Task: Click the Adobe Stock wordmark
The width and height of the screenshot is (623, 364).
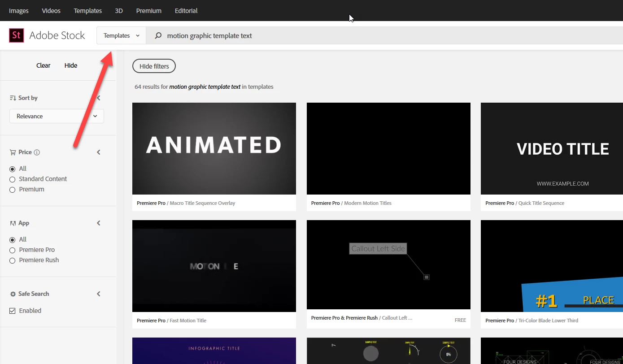Action: [57, 35]
